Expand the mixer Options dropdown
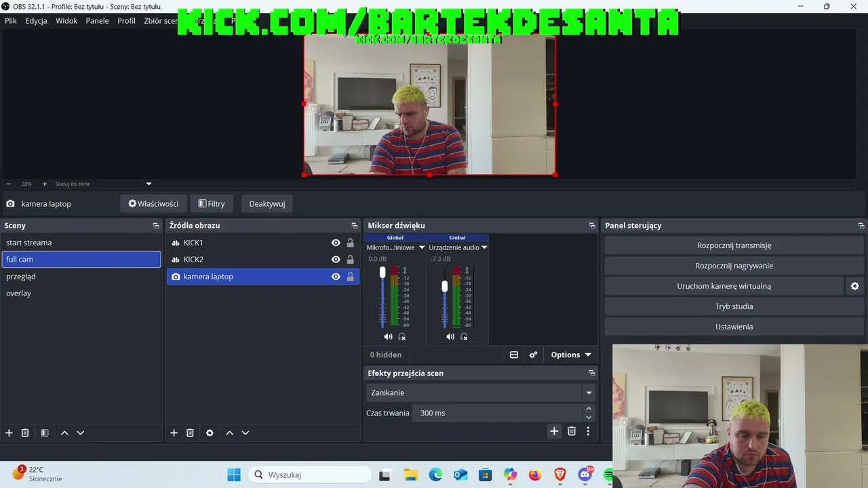The width and height of the screenshot is (868, 488). [x=571, y=354]
